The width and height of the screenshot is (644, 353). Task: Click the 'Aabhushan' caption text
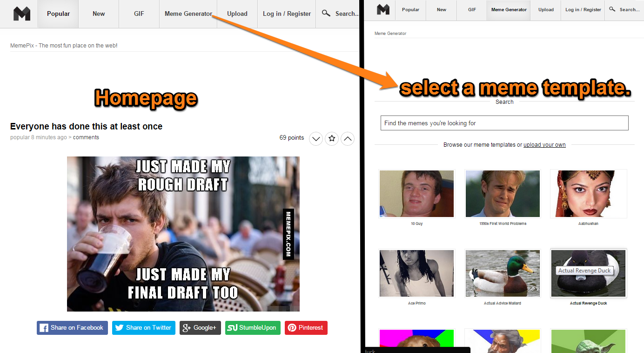pyautogui.click(x=588, y=224)
